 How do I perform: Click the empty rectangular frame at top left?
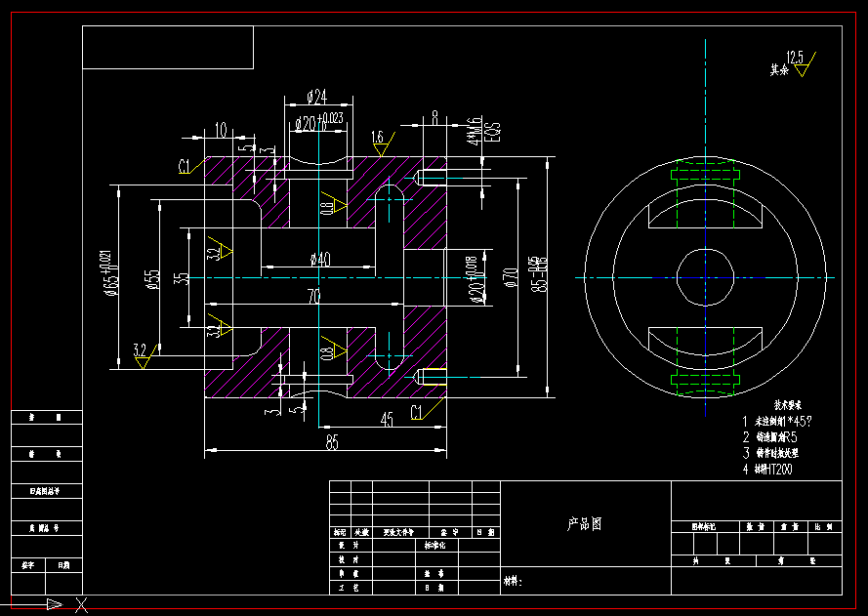tap(168, 47)
